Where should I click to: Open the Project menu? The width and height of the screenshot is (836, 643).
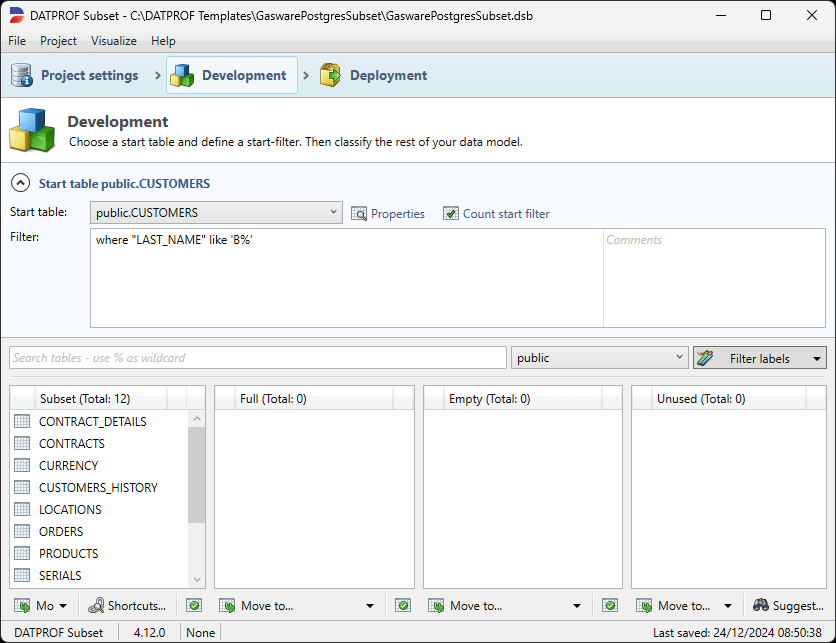58,41
